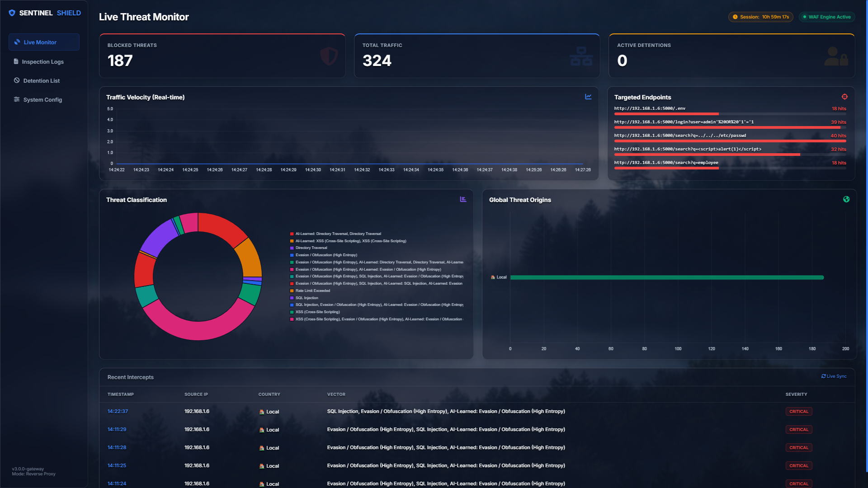Click the network icon in Total Traffic card
Screen dimensions: 868x488
coord(581,56)
